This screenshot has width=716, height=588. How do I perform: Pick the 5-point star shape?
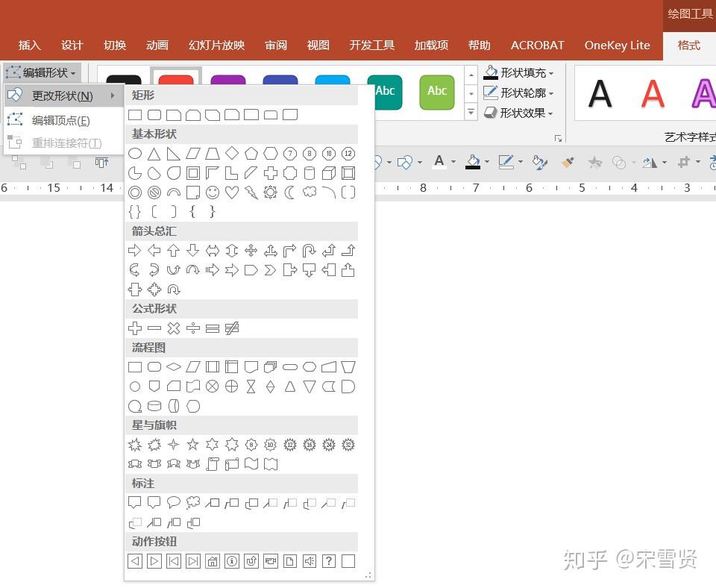click(193, 445)
